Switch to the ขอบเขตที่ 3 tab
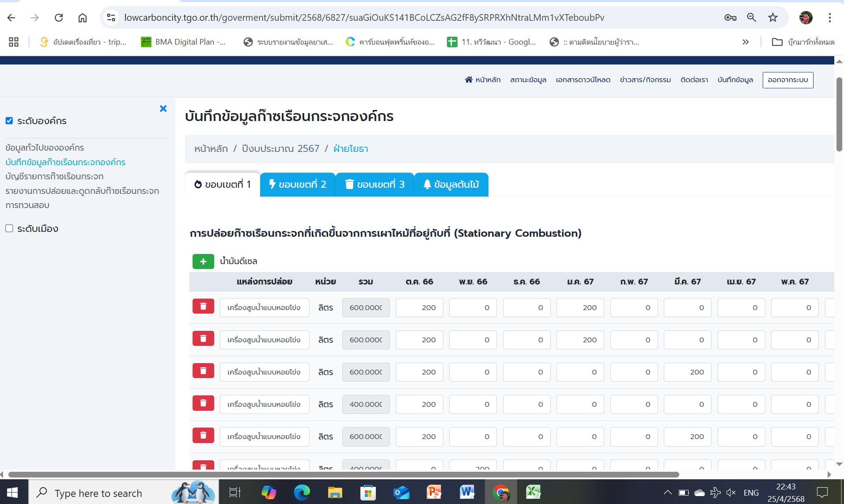Viewport: 844px width, 504px height. pyautogui.click(x=375, y=184)
